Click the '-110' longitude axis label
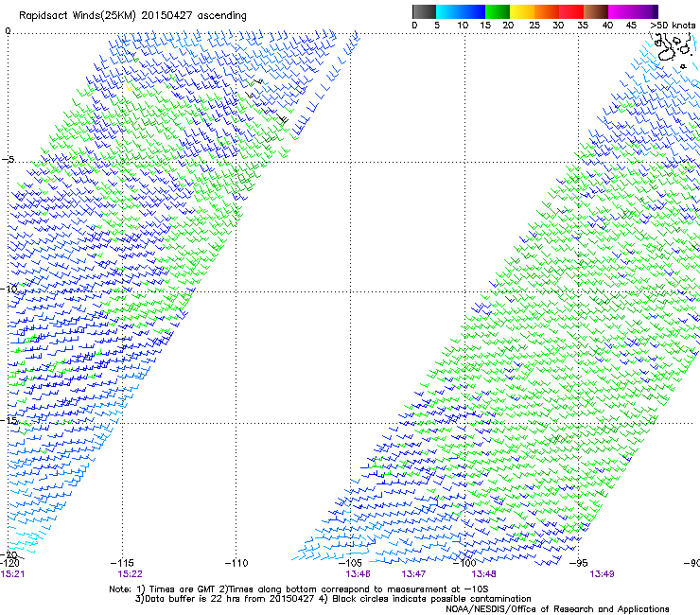This screenshot has height=615, width=700. tap(236, 563)
